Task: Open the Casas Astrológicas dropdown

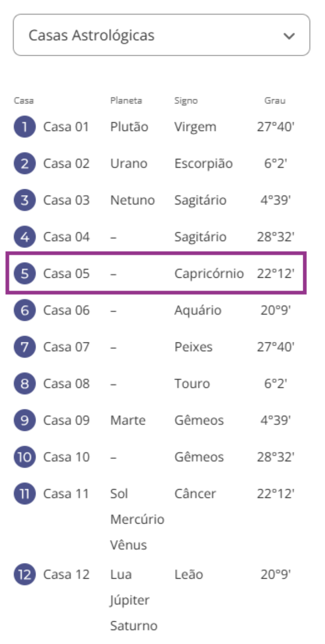Action: [x=161, y=35]
